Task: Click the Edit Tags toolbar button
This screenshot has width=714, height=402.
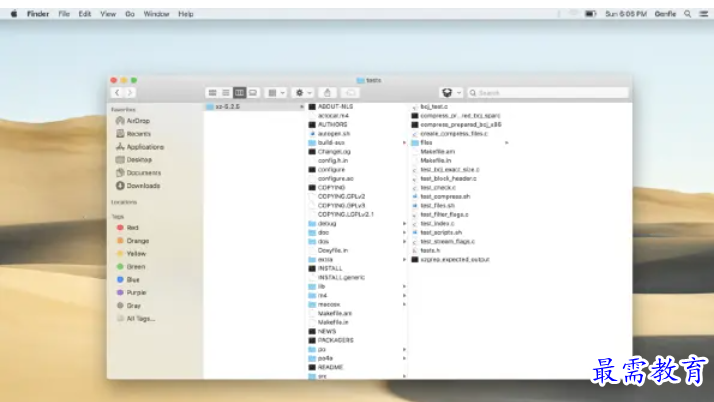Action: 350,93
